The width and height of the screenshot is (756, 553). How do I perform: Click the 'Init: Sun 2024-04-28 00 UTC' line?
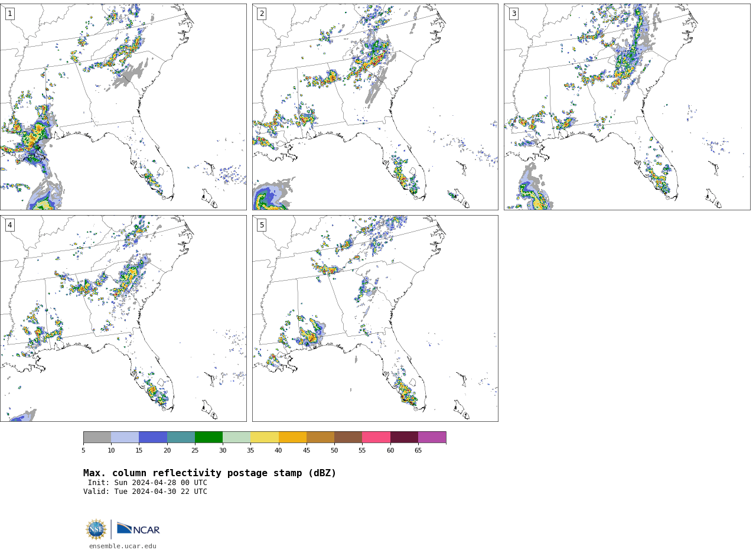[x=148, y=483]
